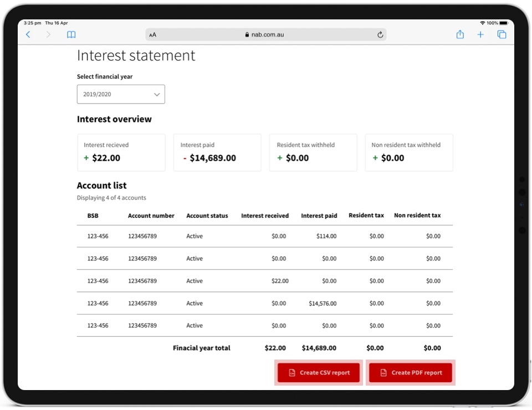Screen dimensions: 532x410
Task: Select the Interest paid overview card
Action: click(217, 152)
